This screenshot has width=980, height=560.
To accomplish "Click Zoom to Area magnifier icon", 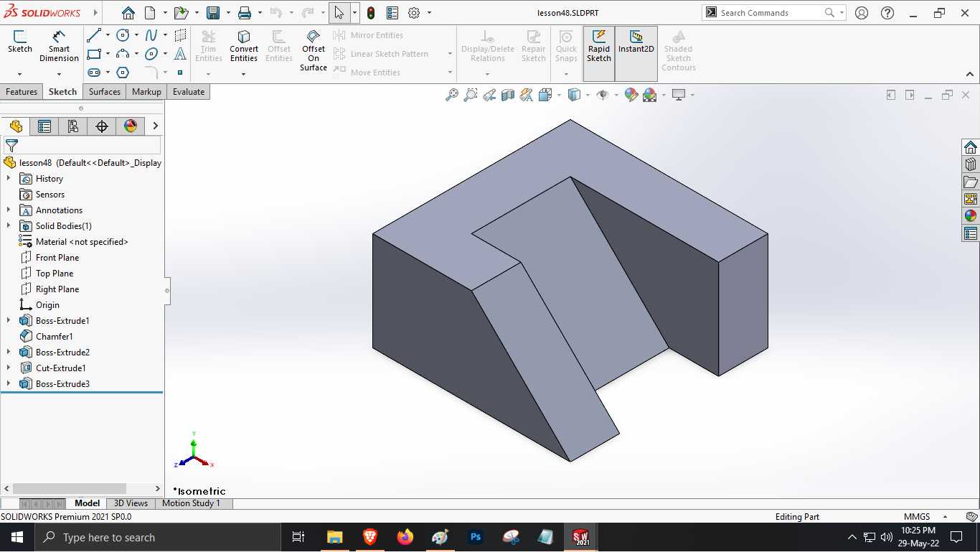I will point(470,95).
